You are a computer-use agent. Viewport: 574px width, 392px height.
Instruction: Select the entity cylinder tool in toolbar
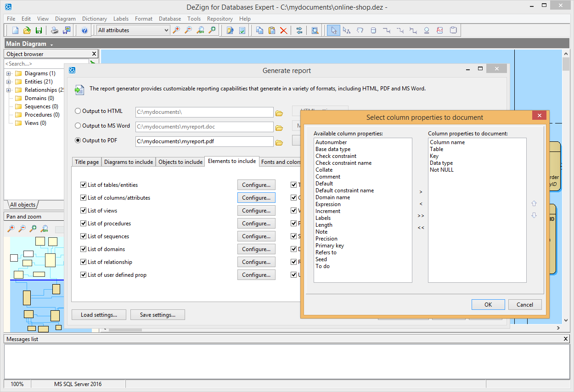pos(373,30)
